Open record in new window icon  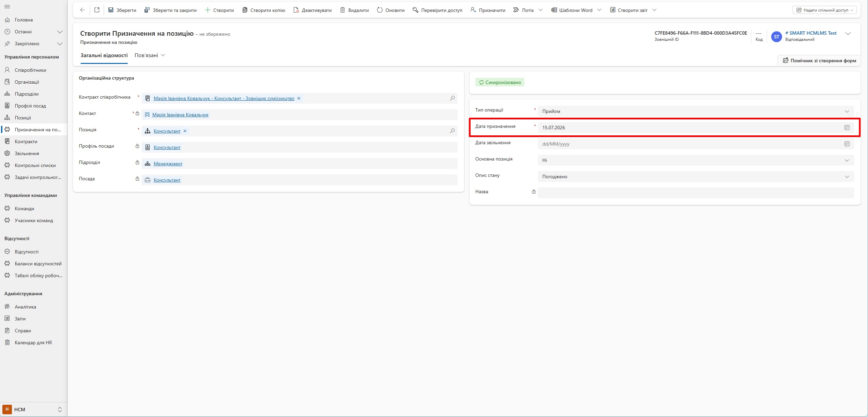97,10
